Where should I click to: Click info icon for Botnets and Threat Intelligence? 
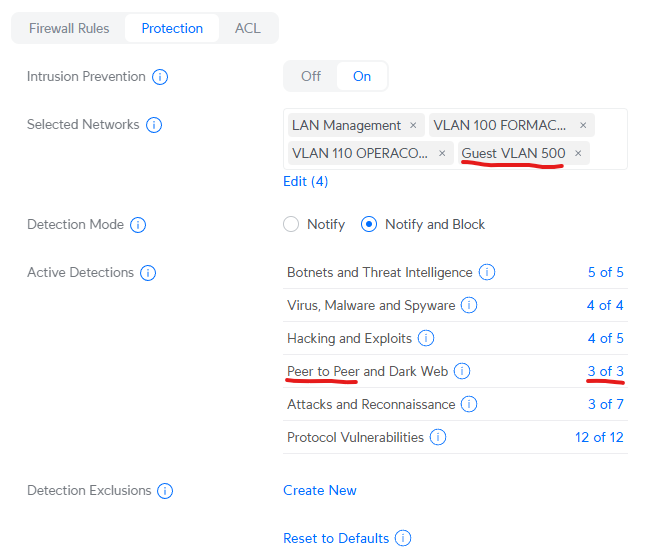pyautogui.click(x=487, y=273)
